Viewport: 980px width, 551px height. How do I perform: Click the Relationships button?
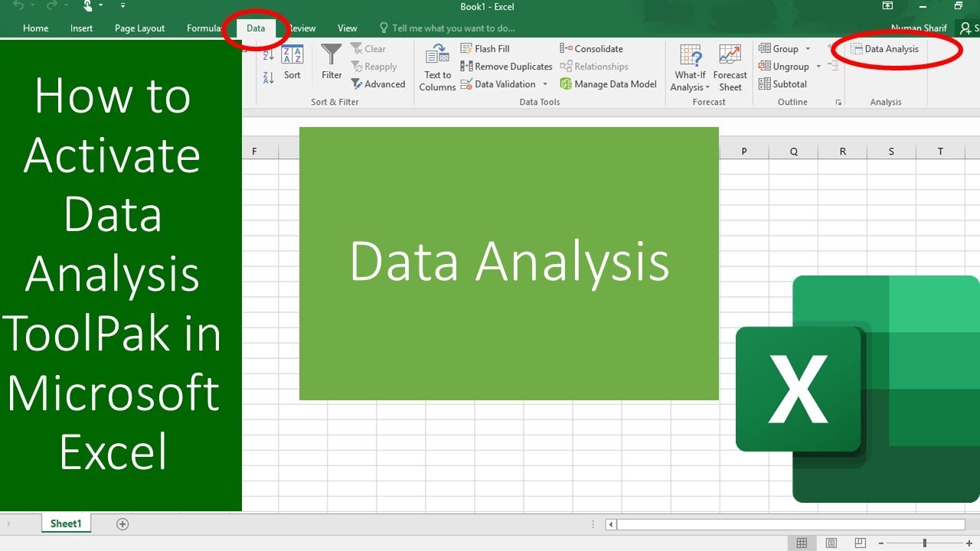pos(594,67)
